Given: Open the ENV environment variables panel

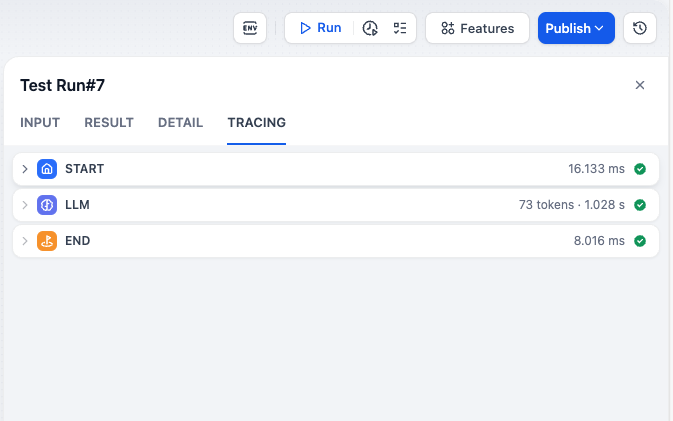Looking at the screenshot, I should pos(250,28).
